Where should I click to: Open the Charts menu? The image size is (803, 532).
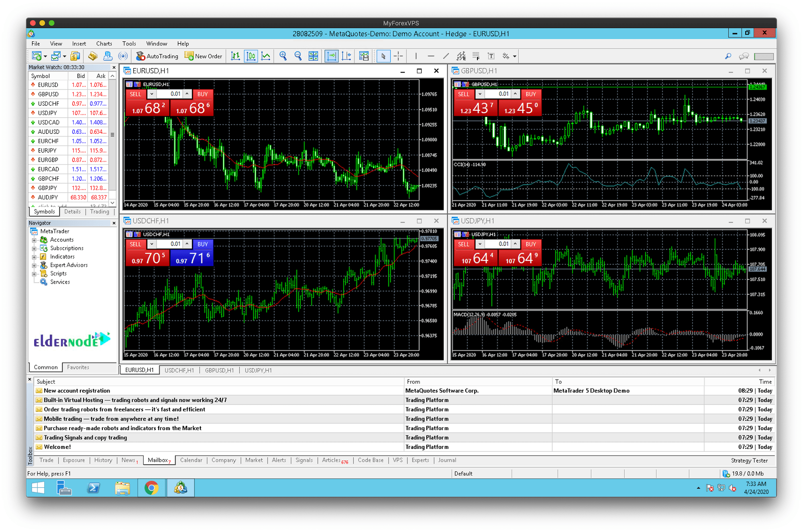(104, 43)
